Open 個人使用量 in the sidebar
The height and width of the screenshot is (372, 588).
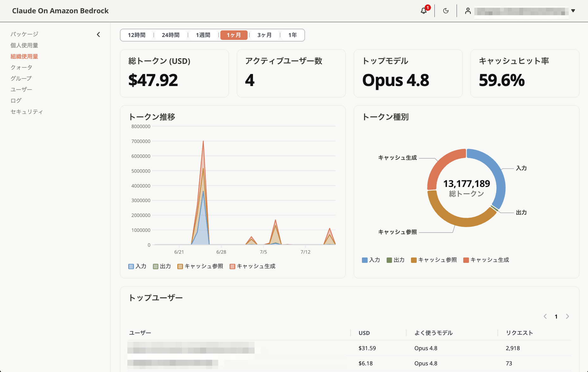pyautogui.click(x=24, y=45)
